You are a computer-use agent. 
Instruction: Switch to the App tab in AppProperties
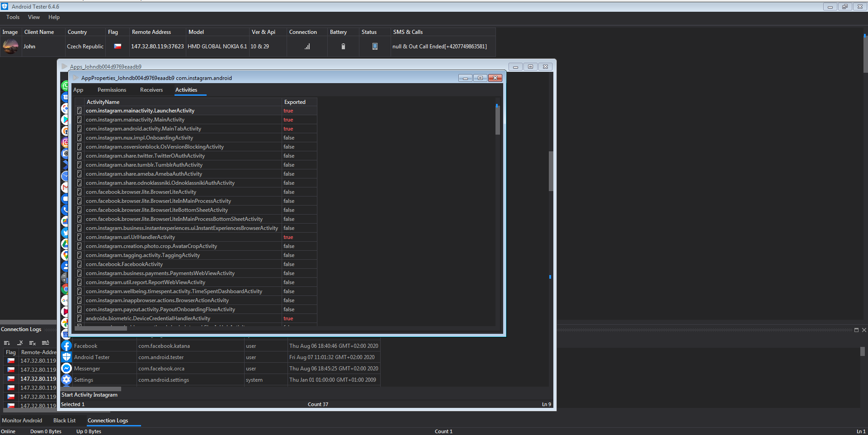point(78,90)
